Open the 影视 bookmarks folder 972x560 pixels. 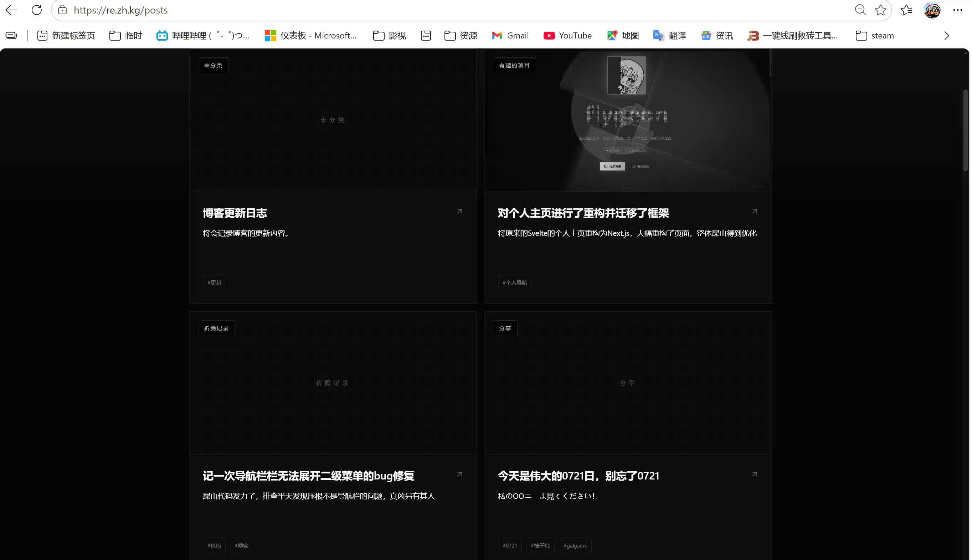[x=390, y=35]
